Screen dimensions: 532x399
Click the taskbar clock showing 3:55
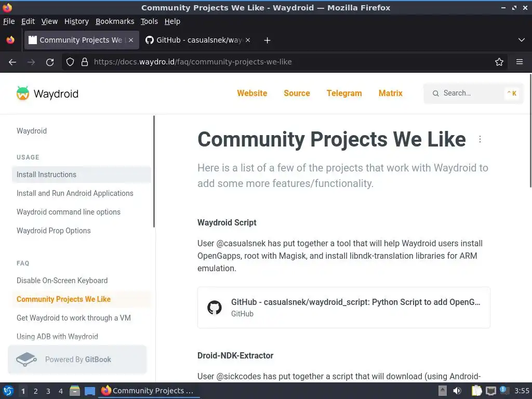pyautogui.click(x=522, y=391)
